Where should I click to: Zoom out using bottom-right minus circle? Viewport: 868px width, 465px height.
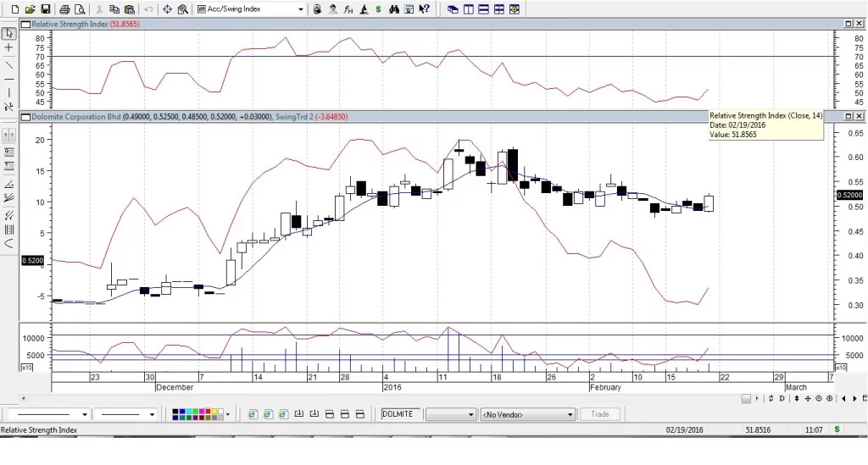point(818,398)
